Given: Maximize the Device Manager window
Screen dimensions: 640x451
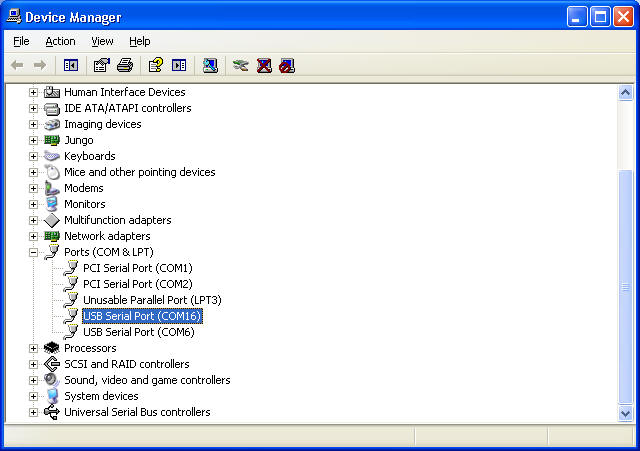Looking at the screenshot, I should click(x=600, y=17).
